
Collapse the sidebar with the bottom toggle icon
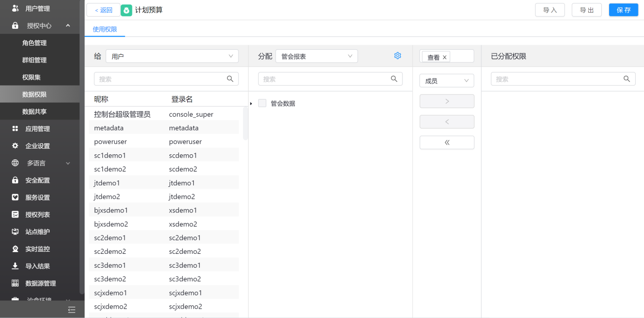pos(72,310)
